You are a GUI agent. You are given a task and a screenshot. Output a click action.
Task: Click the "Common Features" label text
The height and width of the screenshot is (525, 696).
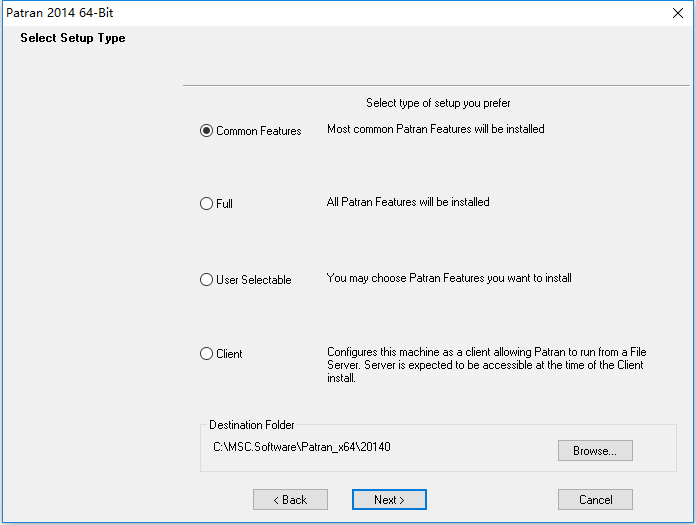click(259, 131)
